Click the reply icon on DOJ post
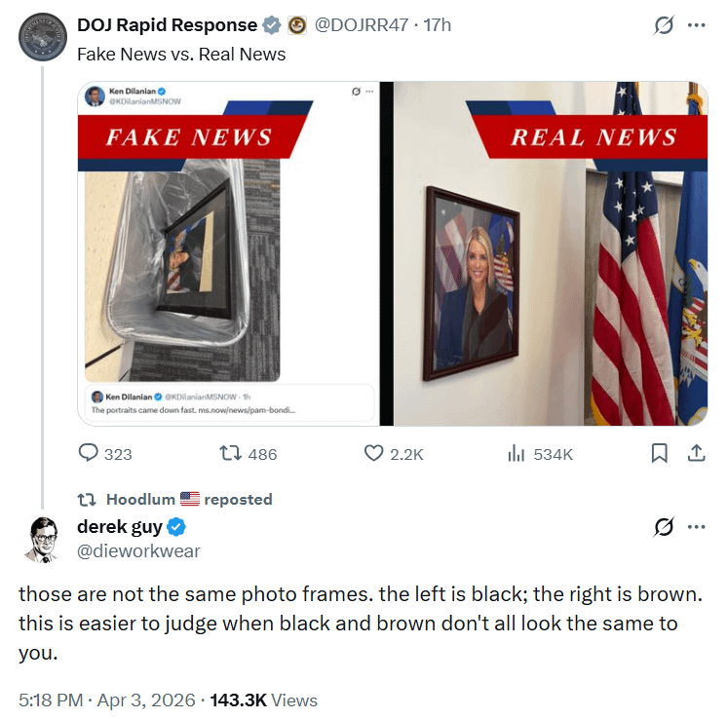 pyautogui.click(x=89, y=453)
